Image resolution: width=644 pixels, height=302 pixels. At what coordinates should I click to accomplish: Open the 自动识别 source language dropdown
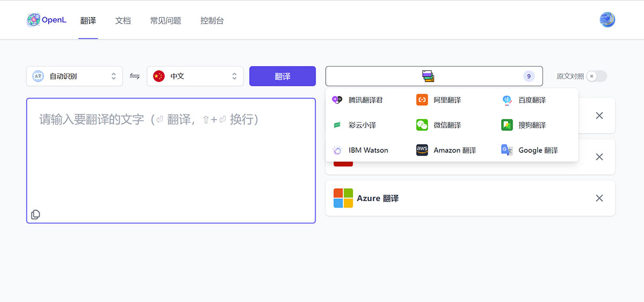click(74, 76)
